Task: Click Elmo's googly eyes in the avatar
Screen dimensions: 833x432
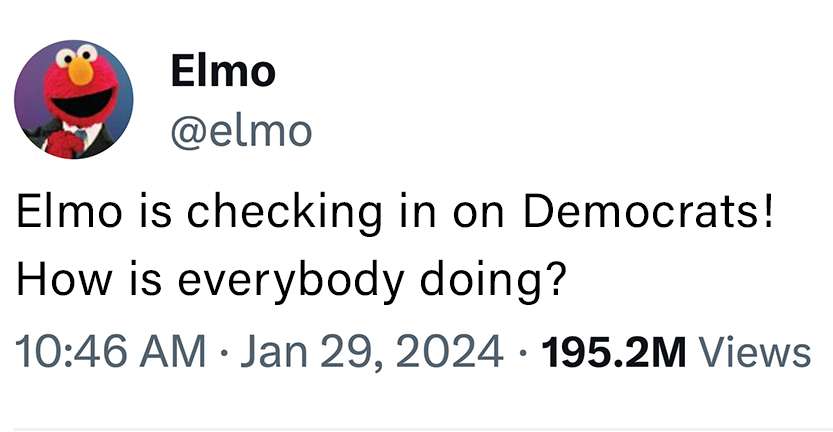Action: click(x=79, y=53)
